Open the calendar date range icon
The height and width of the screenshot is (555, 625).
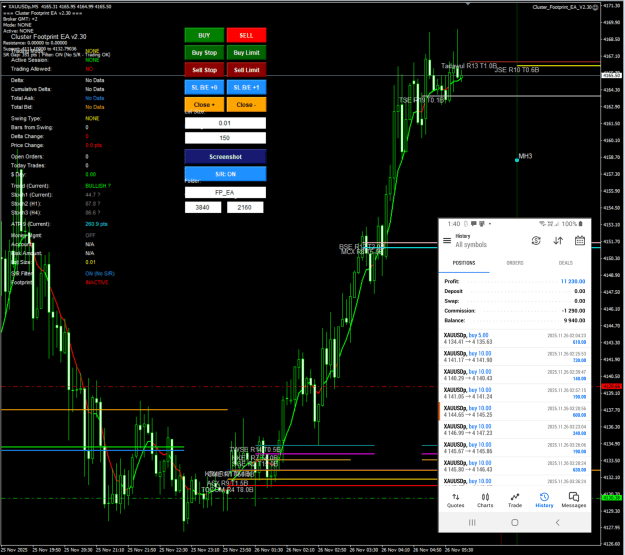tap(580, 240)
